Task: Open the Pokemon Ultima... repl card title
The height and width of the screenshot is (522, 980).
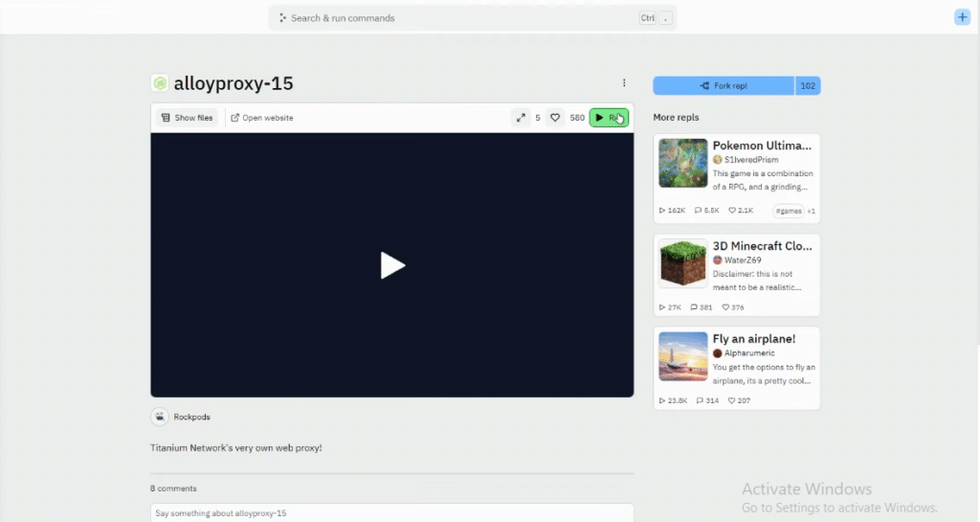Action: 762,146
